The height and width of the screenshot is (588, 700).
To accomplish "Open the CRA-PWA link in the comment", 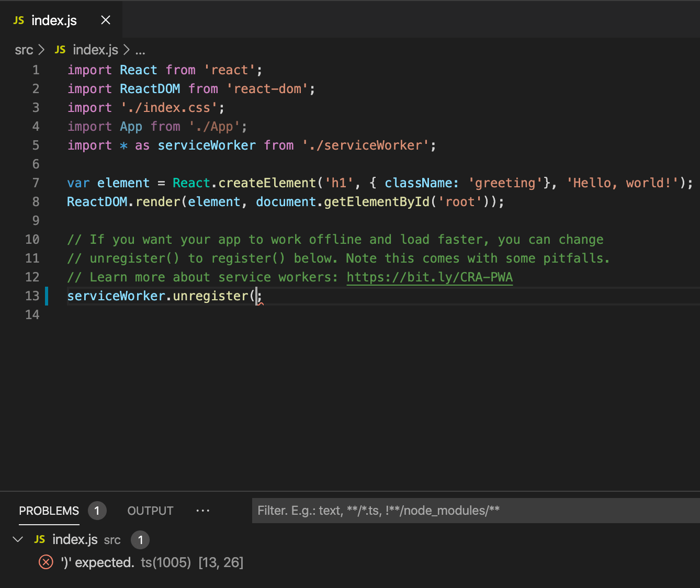I will tap(429, 277).
